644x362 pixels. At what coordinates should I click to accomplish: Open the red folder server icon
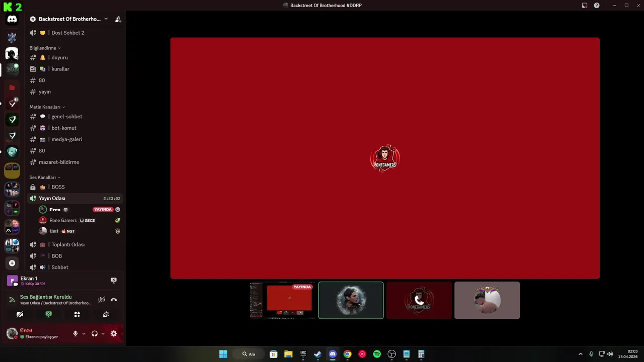click(12, 87)
